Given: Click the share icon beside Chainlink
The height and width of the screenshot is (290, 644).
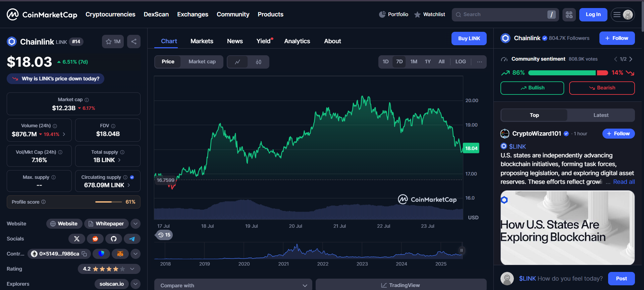Looking at the screenshot, I should pyautogui.click(x=134, y=42).
